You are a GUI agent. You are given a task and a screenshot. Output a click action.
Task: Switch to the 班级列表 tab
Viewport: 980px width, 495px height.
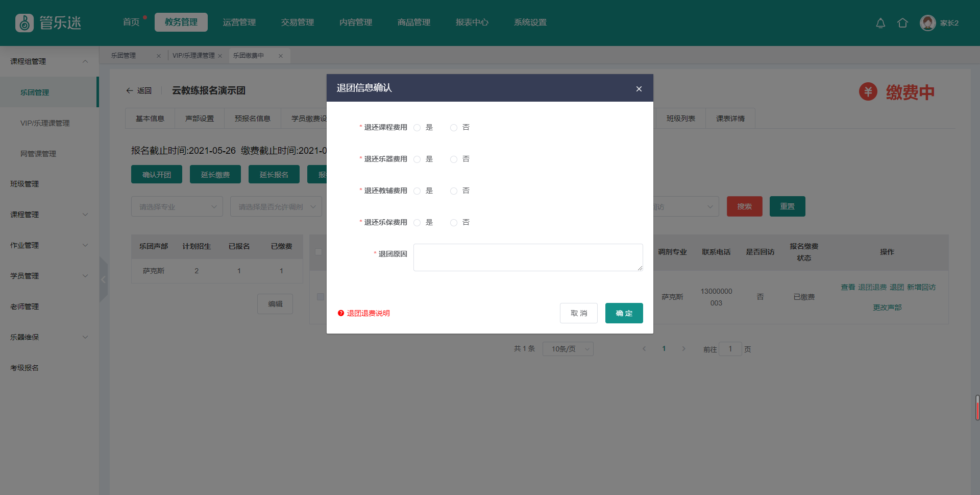(x=680, y=119)
